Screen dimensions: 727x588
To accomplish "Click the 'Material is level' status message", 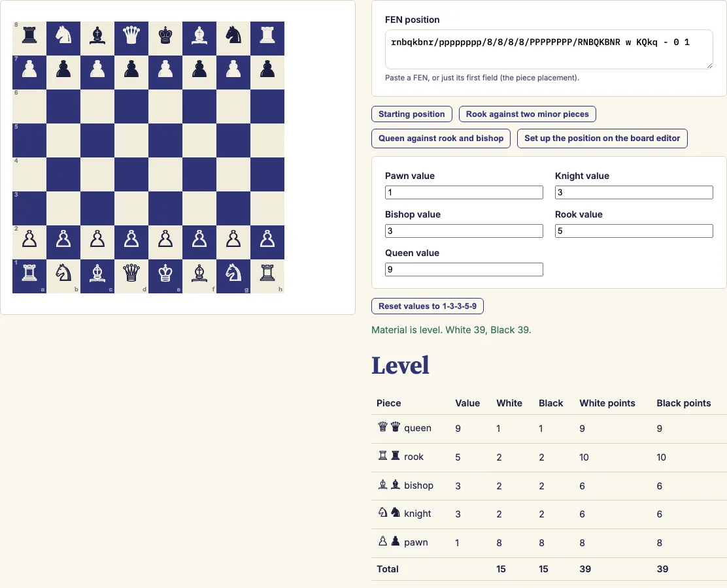I will tap(451, 330).
